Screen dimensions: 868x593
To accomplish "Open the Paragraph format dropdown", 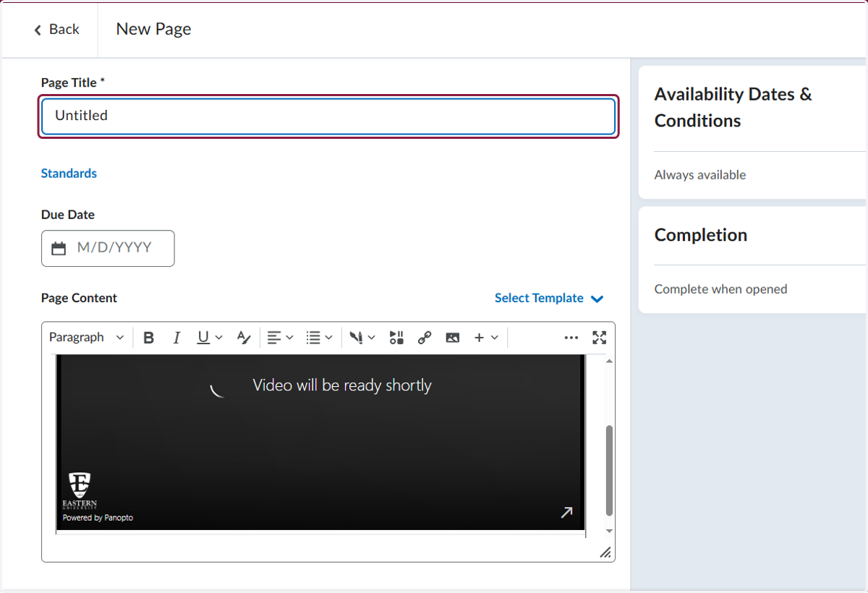I will click(86, 338).
